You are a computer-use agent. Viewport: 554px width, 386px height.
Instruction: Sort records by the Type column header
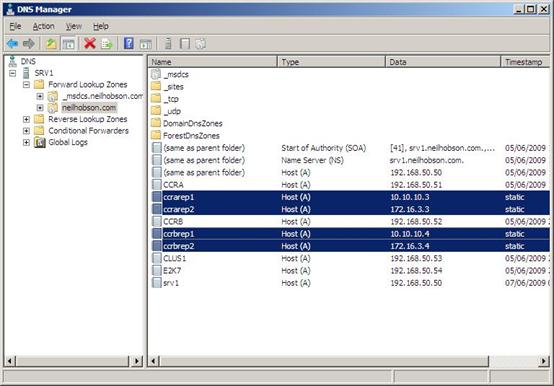tap(331, 62)
